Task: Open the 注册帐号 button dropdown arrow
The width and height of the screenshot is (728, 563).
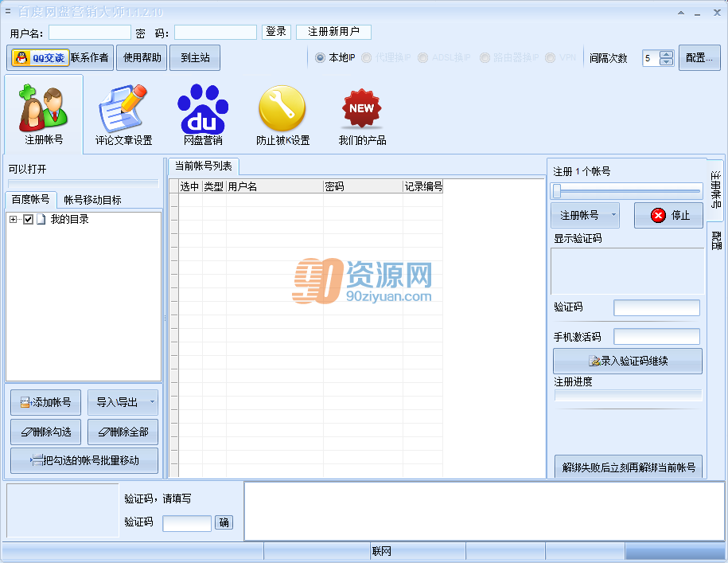Action: pos(613,215)
